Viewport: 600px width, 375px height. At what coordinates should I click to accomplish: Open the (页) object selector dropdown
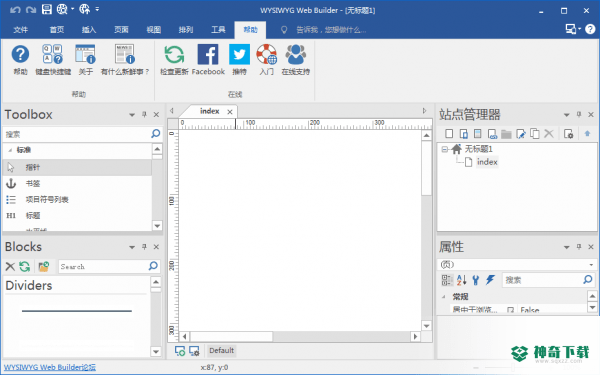[x=591, y=265]
